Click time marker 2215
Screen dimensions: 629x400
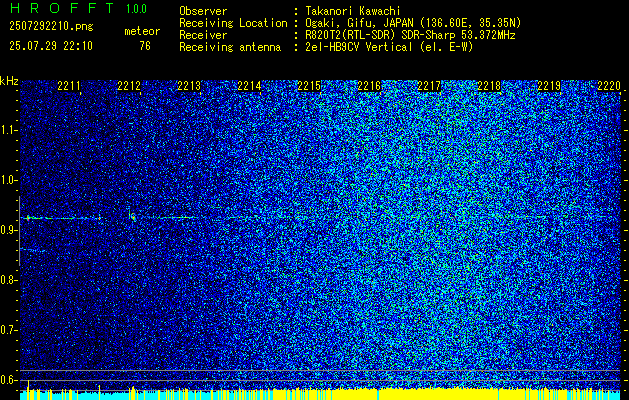pyautogui.click(x=309, y=86)
